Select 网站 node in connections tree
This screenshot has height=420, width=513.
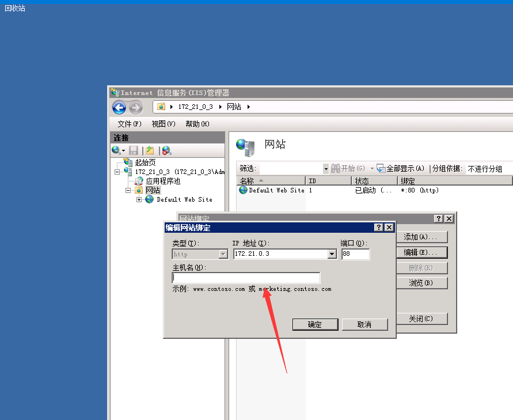pyautogui.click(x=153, y=190)
